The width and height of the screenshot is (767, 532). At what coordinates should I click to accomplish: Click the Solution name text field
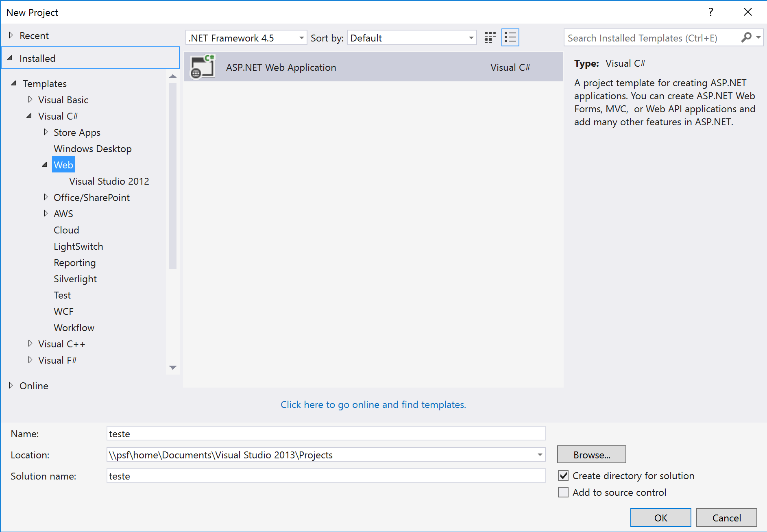point(326,476)
